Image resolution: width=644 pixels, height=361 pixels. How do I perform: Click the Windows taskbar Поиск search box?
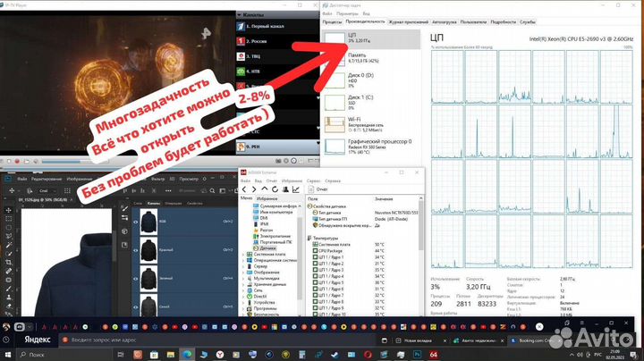point(64,355)
